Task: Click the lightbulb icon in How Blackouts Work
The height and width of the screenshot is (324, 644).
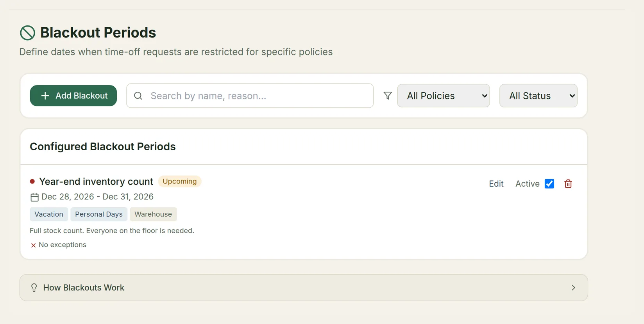Action: [34, 288]
